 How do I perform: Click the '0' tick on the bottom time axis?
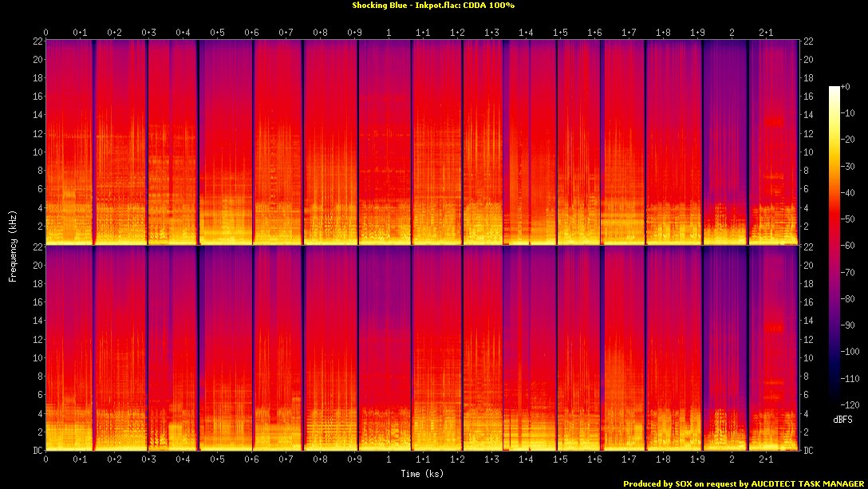pos(46,459)
